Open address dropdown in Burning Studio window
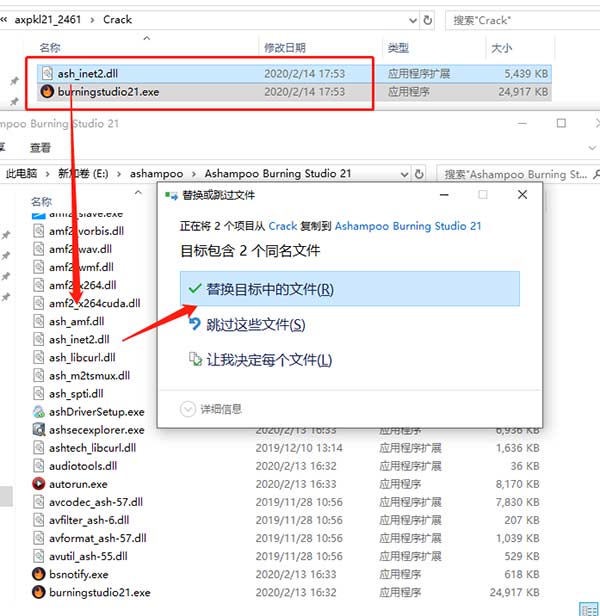This screenshot has width=600, height=616. tap(404, 174)
